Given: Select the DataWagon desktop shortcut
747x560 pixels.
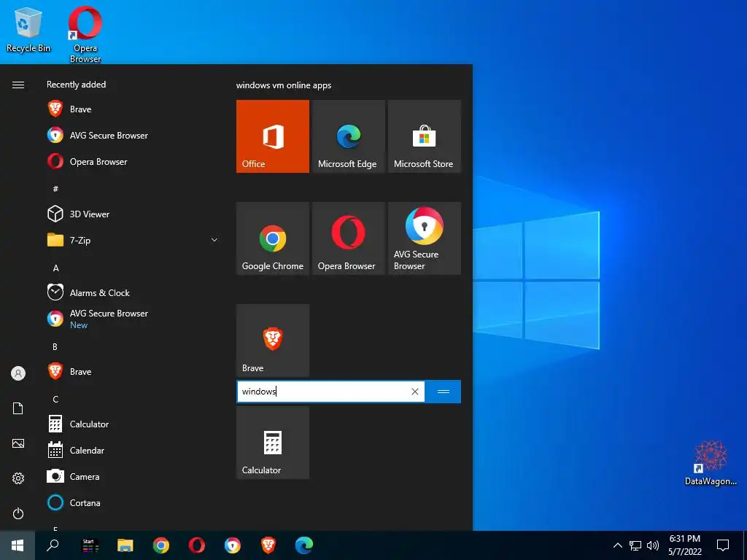Looking at the screenshot, I should [711, 463].
